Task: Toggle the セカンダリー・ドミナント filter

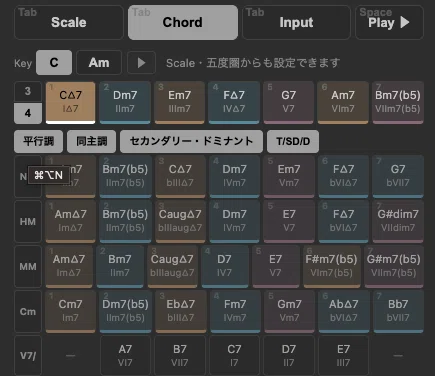Action: click(x=191, y=141)
